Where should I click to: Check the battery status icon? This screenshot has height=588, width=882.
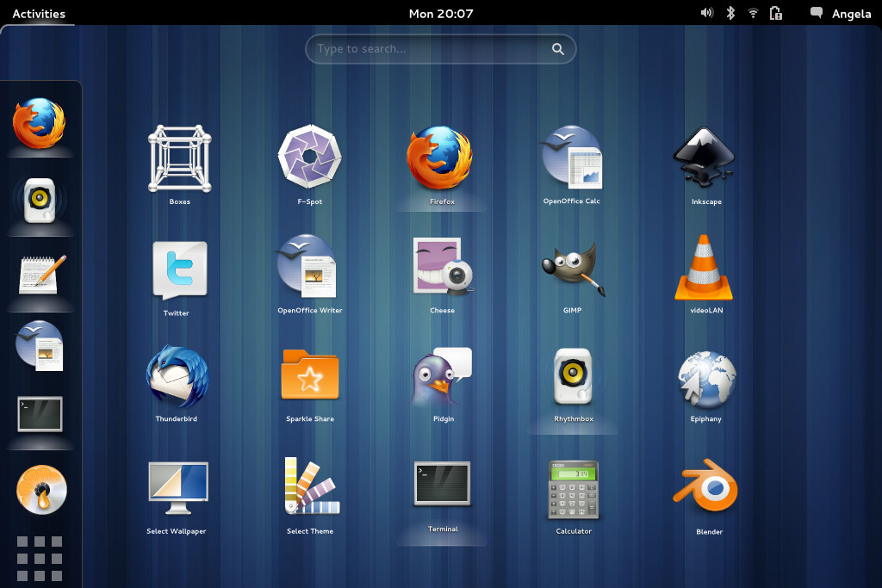tap(776, 13)
